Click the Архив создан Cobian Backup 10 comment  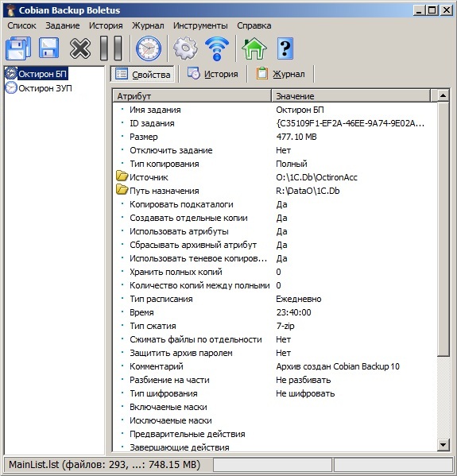[338, 366]
